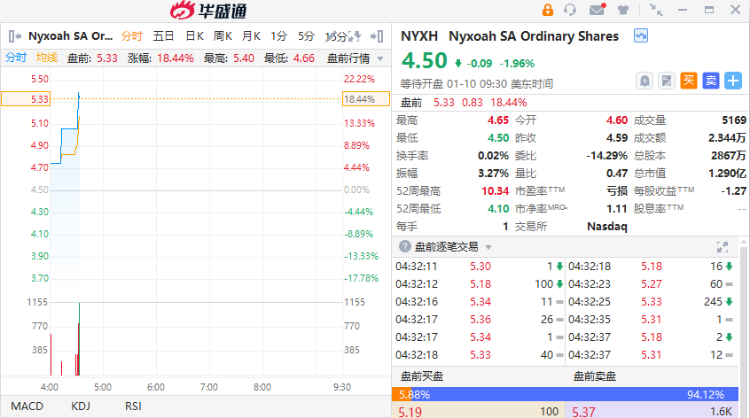750x418 pixels.
Task: Toggle the orange 均线 average line legend
Action: pos(46,58)
